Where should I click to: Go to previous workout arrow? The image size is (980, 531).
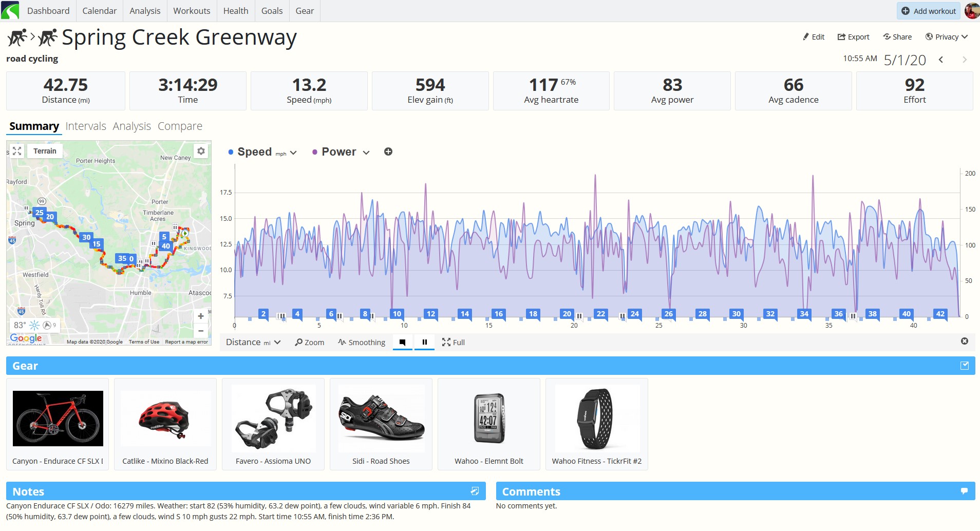tap(941, 60)
